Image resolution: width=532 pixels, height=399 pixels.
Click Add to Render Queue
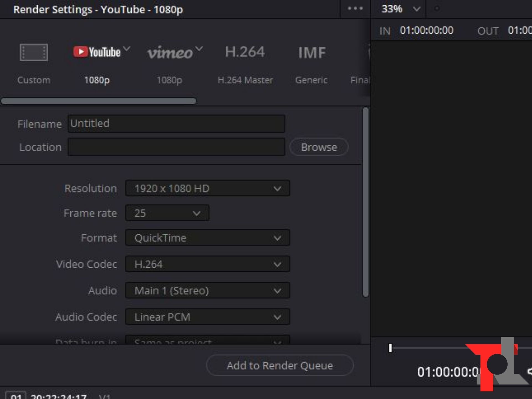(280, 365)
